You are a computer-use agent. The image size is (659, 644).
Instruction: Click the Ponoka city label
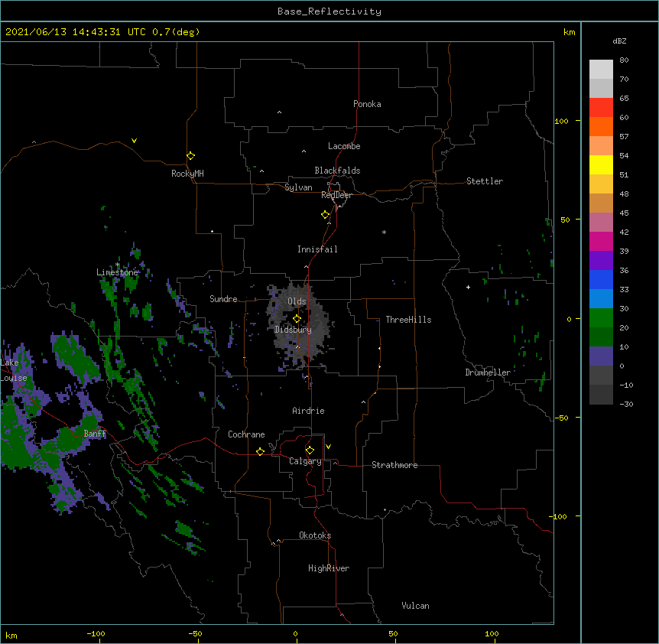click(367, 104)
